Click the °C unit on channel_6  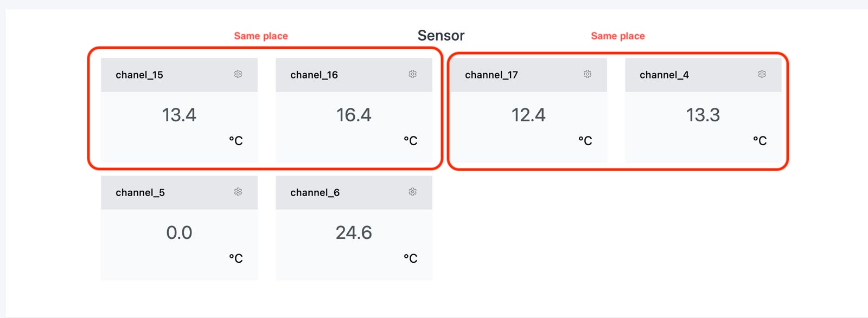coord(411,258)
